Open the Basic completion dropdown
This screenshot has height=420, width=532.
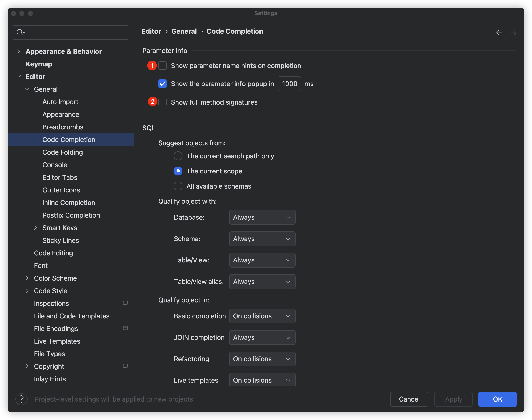click(x=262, y=316)
